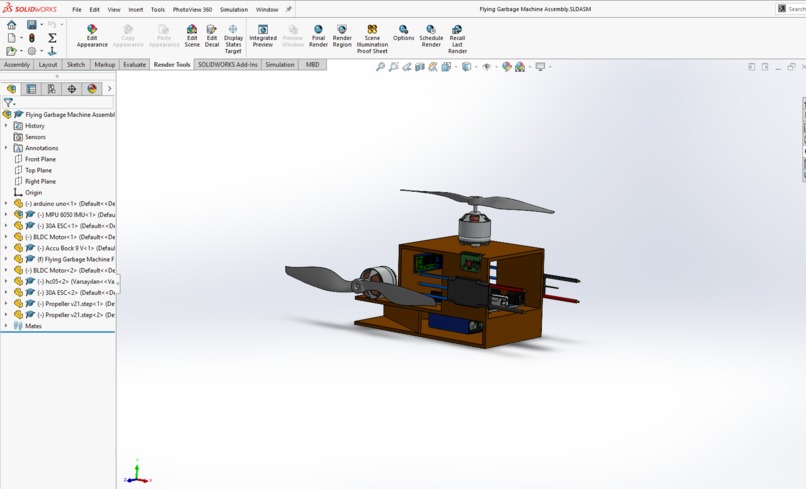Open the Window menu

point(267,9)
